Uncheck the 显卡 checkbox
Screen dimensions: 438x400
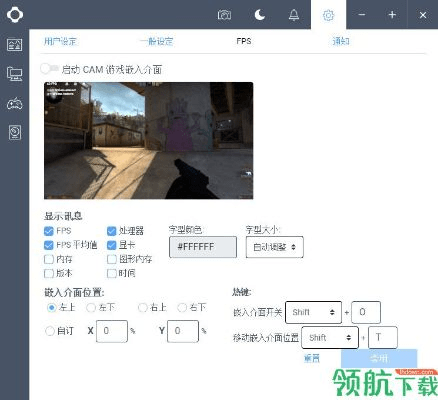tap(111, 245)
